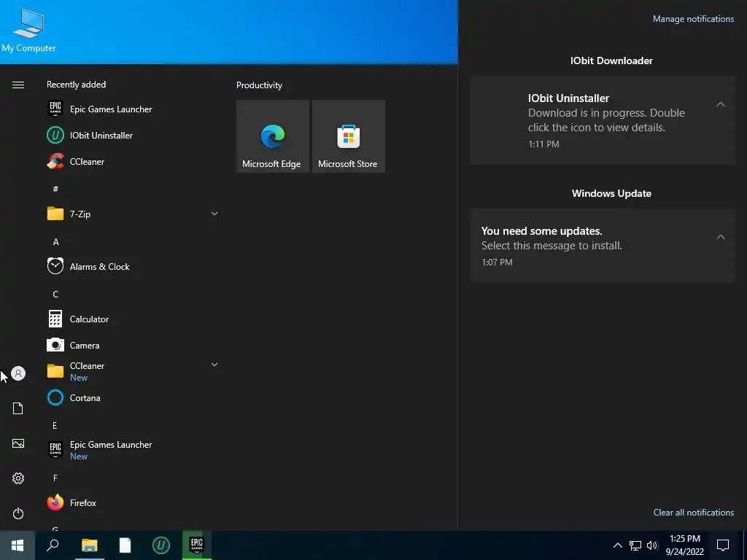Open network status tray icon

635,545
